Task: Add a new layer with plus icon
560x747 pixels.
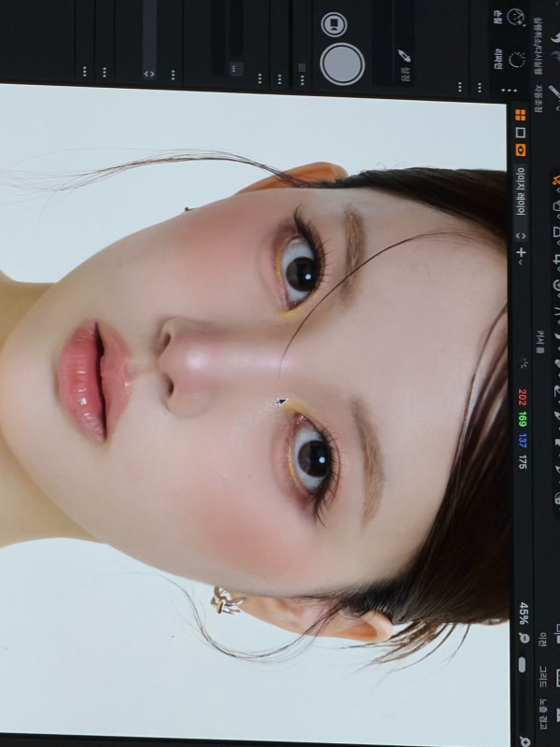Action: click(x=521, y=252)
